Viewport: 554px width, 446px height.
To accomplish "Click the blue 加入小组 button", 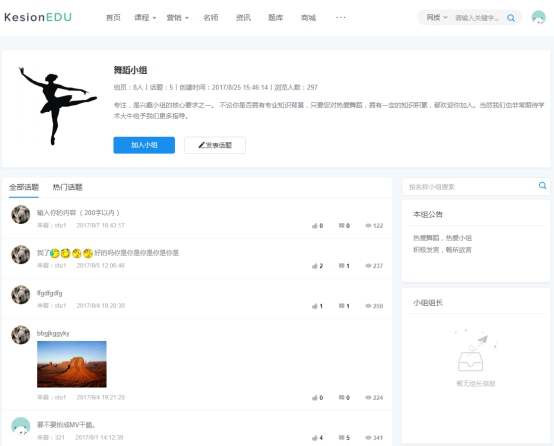I will [144, 145].
